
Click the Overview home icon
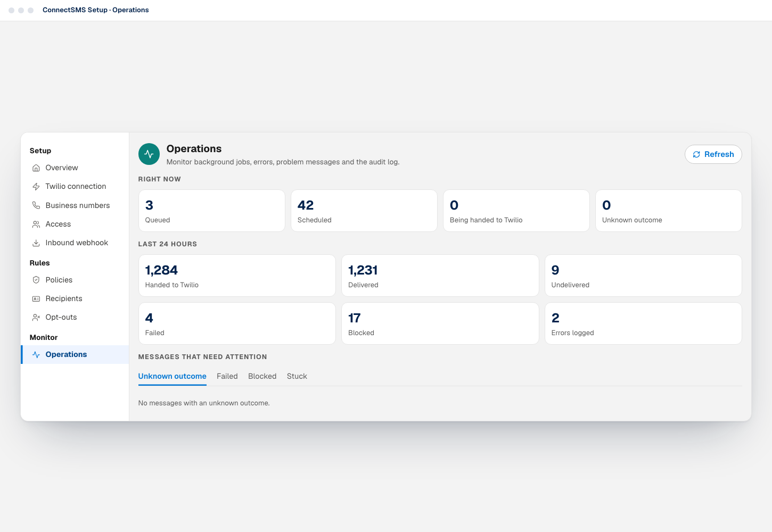point(36,168)
